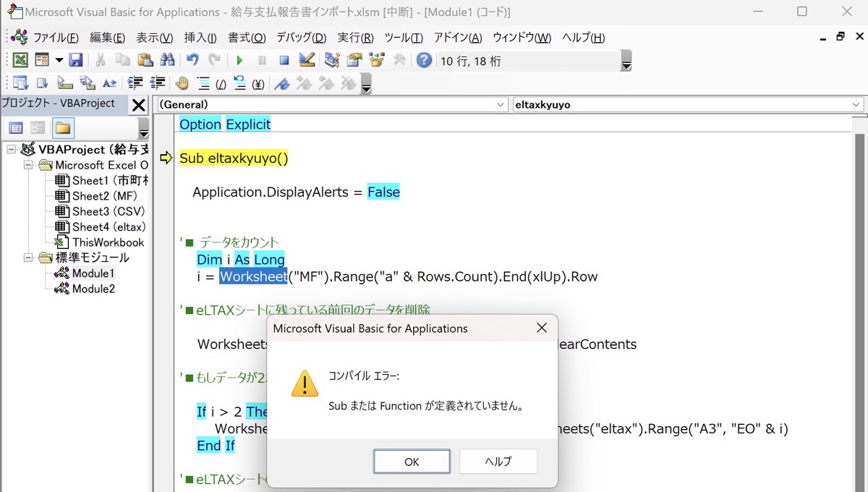Run the macro with the green play icon

(239, 61)
